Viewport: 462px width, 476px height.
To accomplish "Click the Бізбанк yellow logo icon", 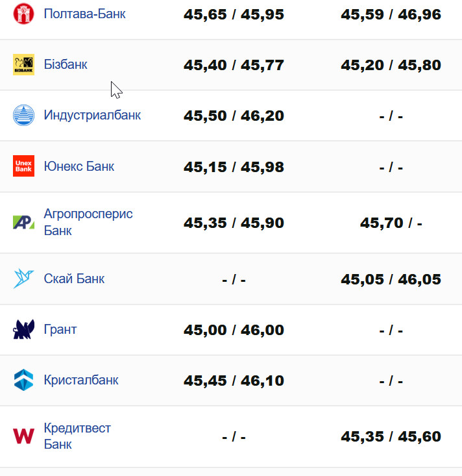I will pyautogui.click(x=23, y=64).
